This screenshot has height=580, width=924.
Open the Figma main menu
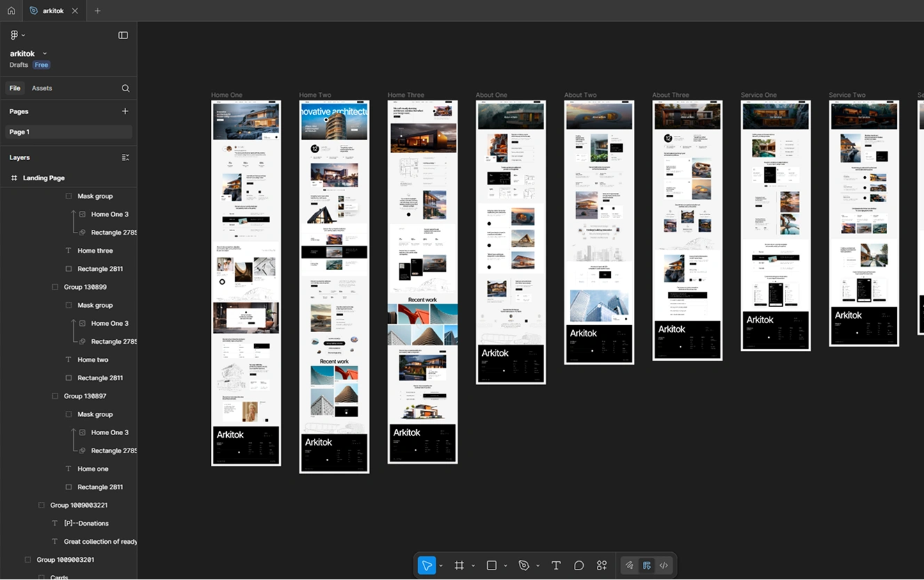point(17,36)
